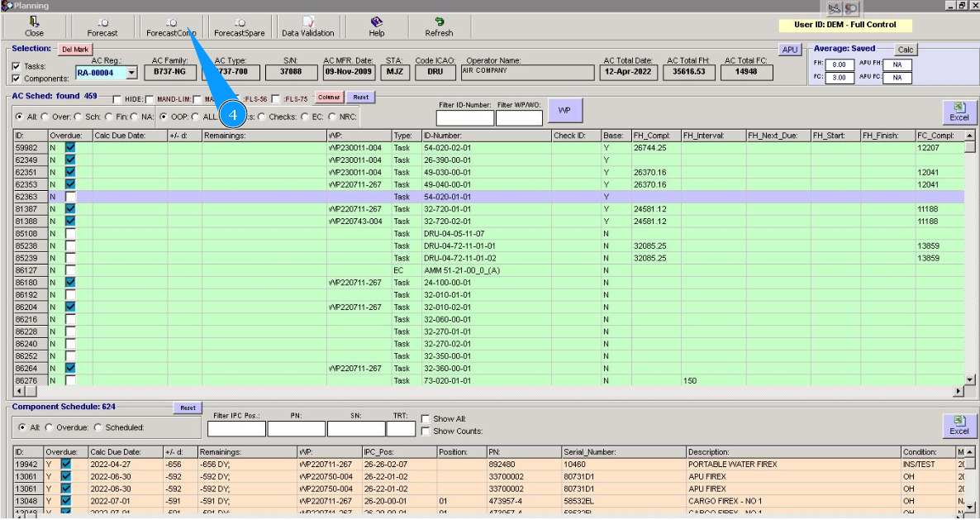Viewport: 980px width, 520px height.
Task: Export AC Sched table with Excel button
Action: coord(959,112)
